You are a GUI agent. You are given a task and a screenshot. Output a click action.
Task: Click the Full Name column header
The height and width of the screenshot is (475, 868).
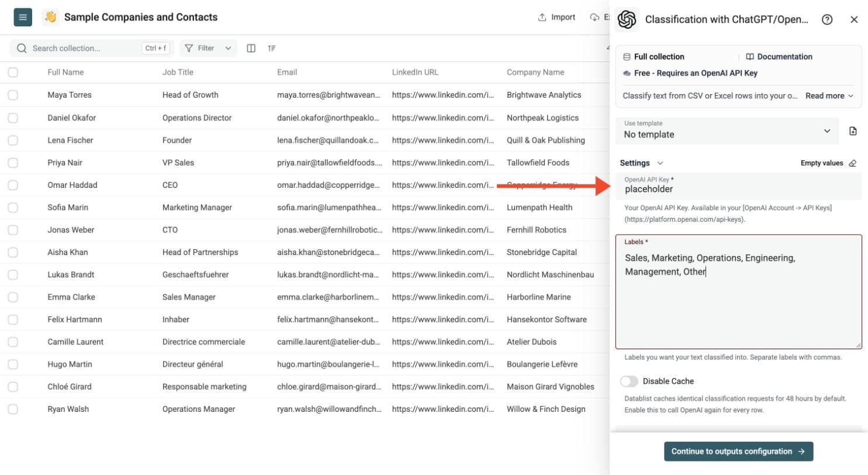pyautogui.click(x=65, y=73)
